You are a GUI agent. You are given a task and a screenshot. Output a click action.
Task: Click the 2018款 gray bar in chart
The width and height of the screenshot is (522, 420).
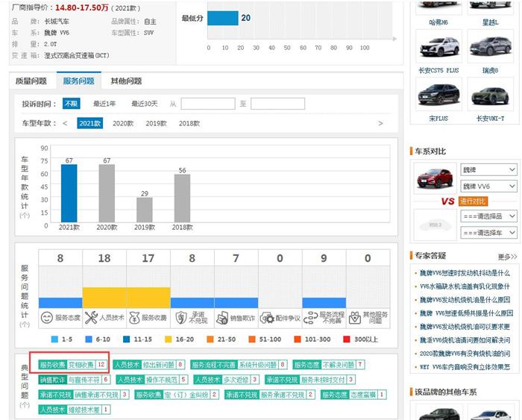(x=182, y=198)
